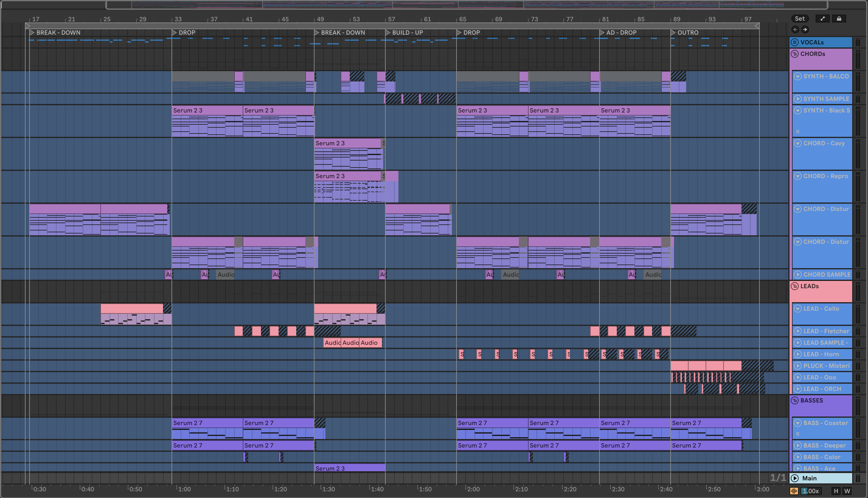The width and height of the screenshot is (868, 498).
Task: Click the lock envelopes padlock icon
Action: (x=839, y=19)
